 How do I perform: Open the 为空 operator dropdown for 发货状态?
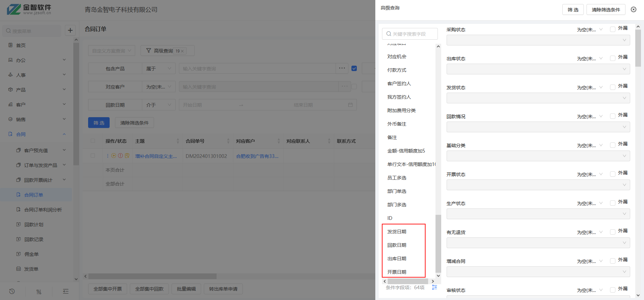pyautogui.click(x=590, y=88)
